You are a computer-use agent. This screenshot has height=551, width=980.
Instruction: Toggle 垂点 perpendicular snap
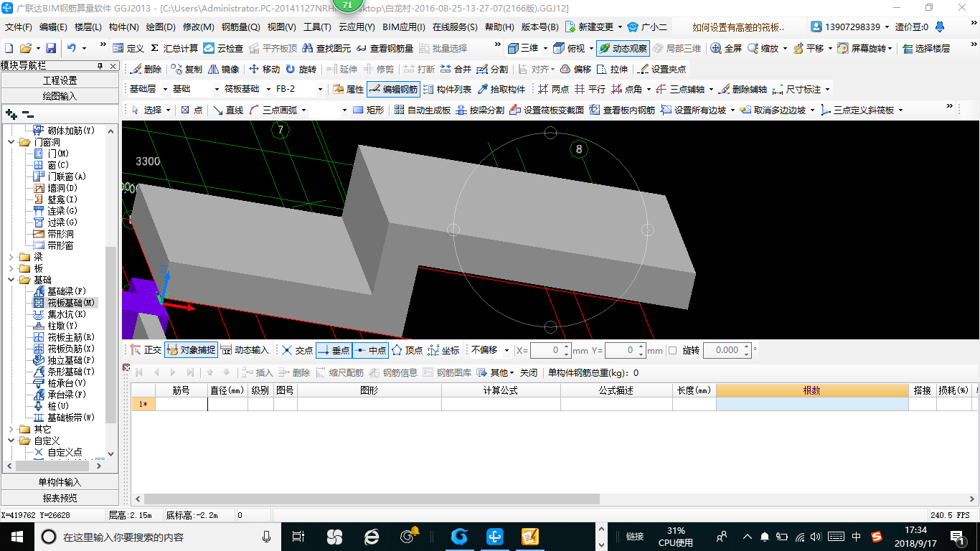point(333,350)
